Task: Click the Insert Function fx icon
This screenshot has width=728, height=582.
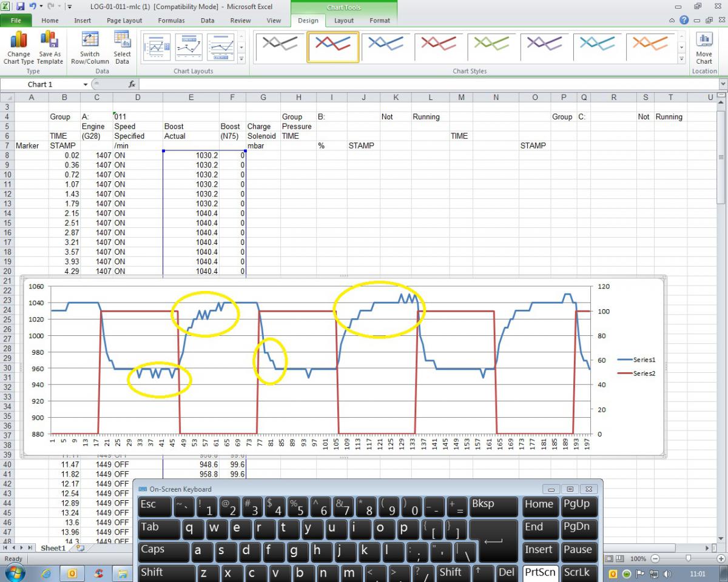Action: pyautogui.click(x=132, y=85)
